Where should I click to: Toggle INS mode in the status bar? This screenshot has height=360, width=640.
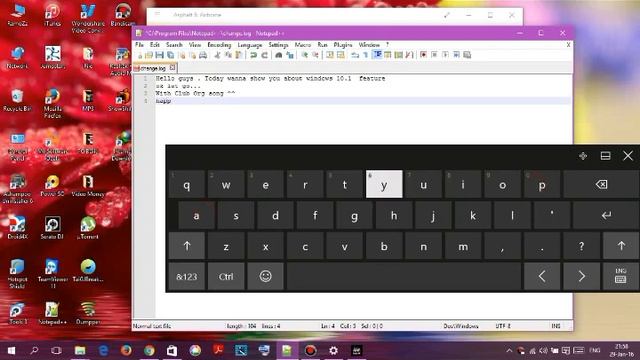click(556, 326)
